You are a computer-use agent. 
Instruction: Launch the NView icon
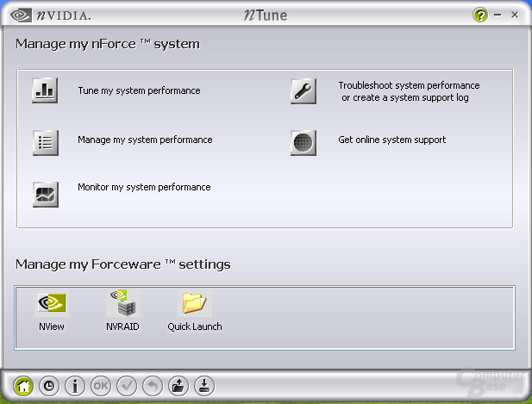pos(52,302)
